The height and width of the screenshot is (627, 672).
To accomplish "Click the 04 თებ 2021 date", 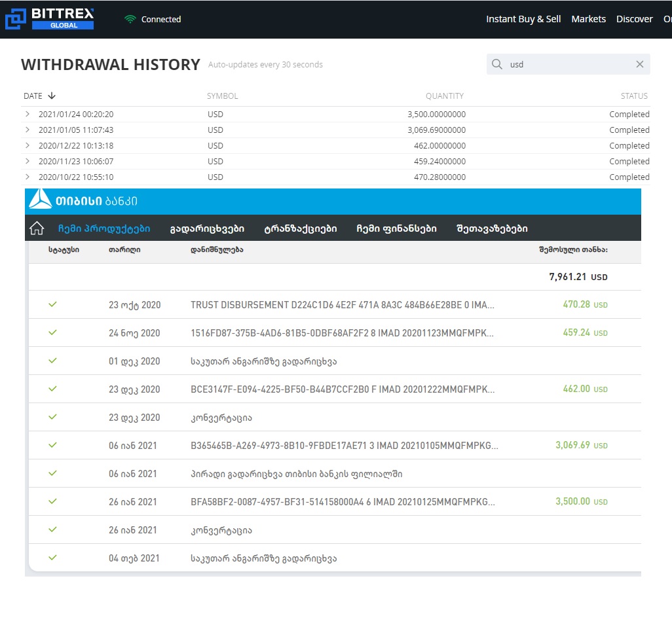I will coord(134,558).
